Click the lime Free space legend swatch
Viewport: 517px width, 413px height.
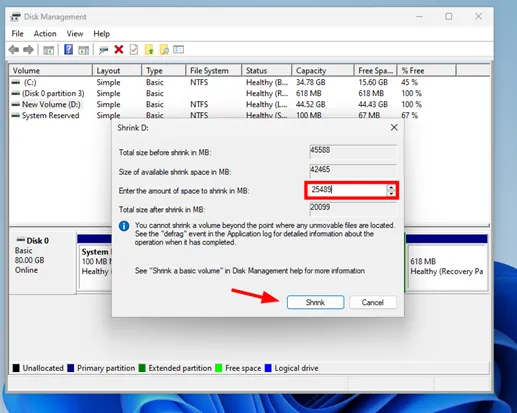pyautogui.click(x=219, y=368)
